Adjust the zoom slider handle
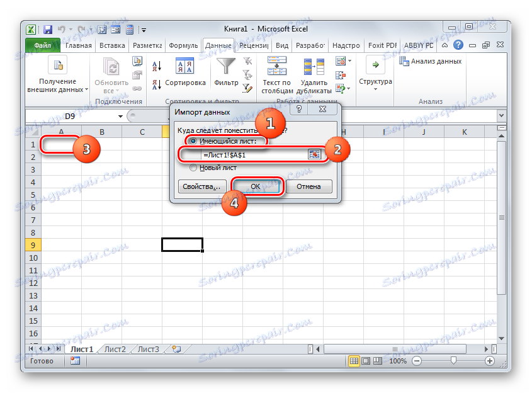The image size is (532, 393). click(x=453, y=360)
